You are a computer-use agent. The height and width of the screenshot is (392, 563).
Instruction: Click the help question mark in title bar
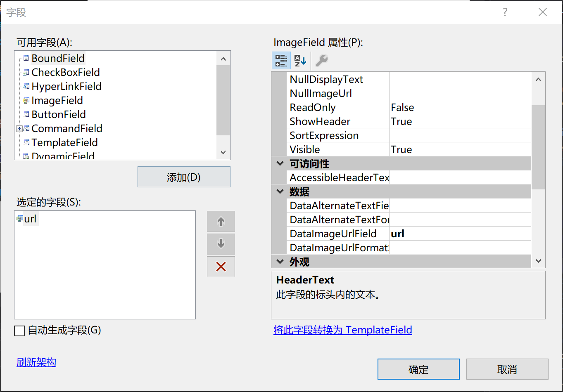(505, 12)
